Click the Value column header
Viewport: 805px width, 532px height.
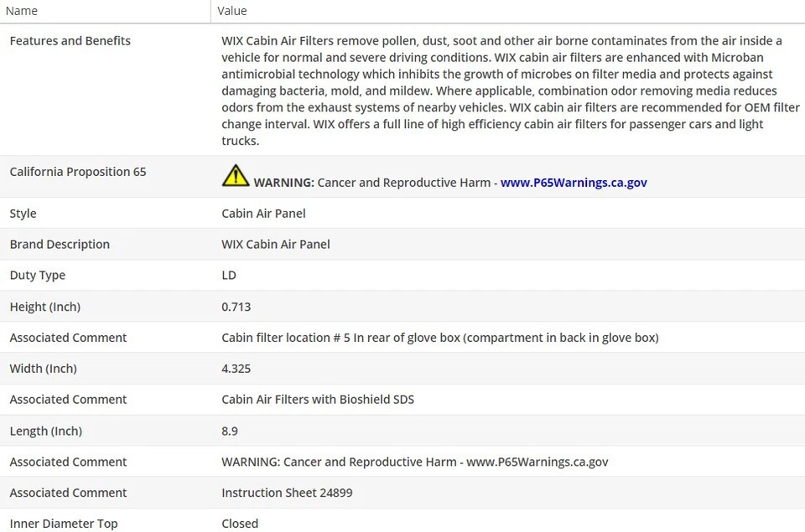(x=232, y=11)
